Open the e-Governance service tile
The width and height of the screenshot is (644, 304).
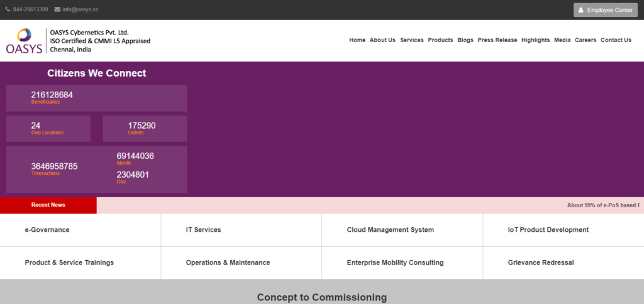point(80,230)
